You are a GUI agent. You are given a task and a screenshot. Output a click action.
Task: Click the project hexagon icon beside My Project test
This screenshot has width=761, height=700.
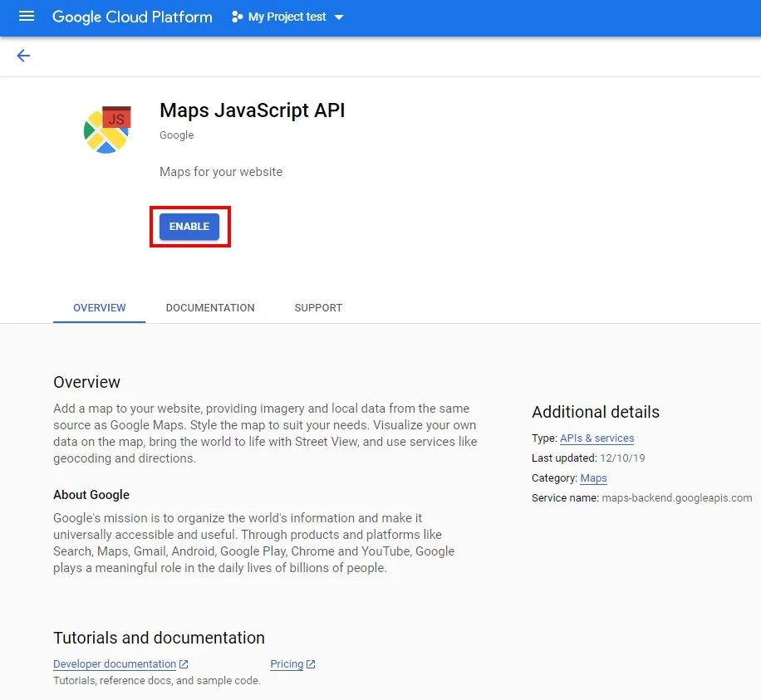237,17
